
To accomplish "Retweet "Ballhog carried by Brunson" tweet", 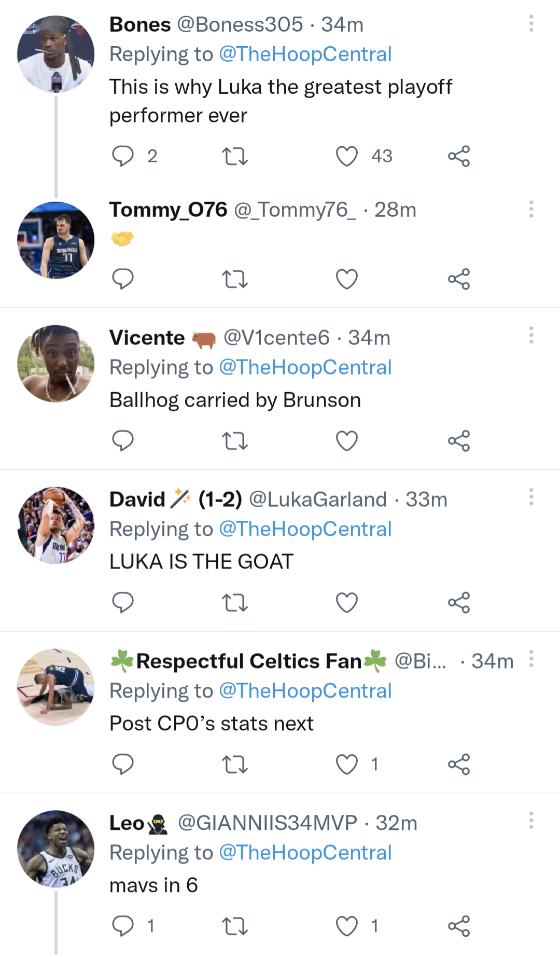I will pos(235,441).
